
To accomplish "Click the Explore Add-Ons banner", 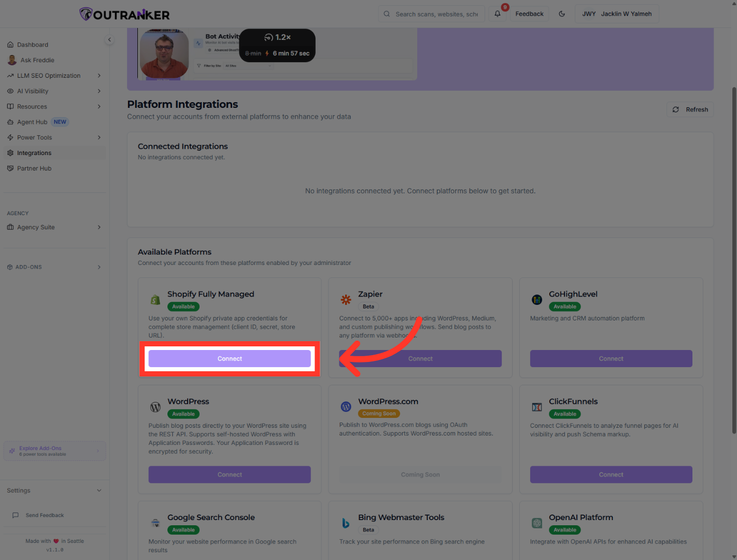I will [55, 451].
